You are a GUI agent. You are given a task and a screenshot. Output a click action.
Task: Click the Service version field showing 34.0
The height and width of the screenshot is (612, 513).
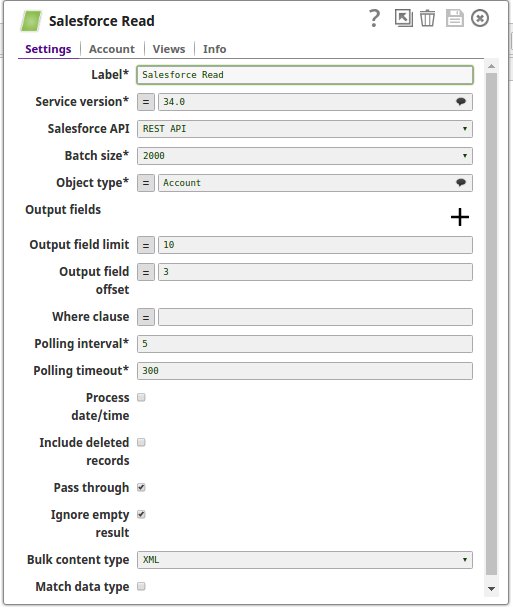coord(315,102)
